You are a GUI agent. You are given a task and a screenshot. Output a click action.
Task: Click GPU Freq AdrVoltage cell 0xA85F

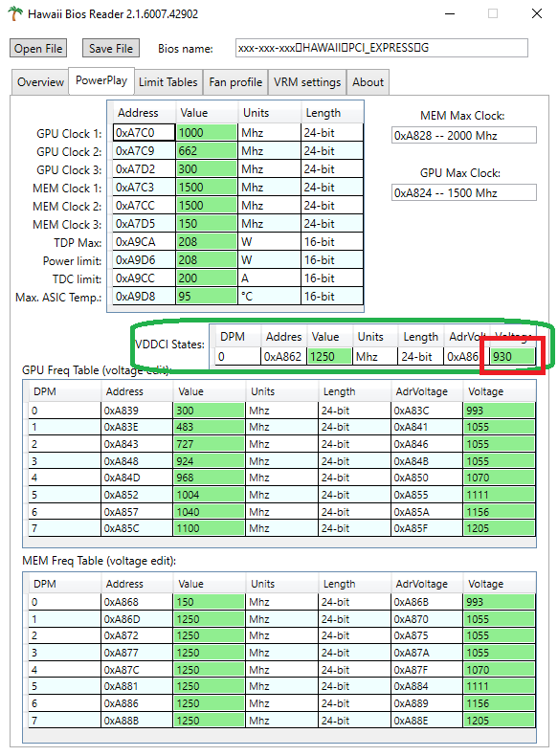427,528
